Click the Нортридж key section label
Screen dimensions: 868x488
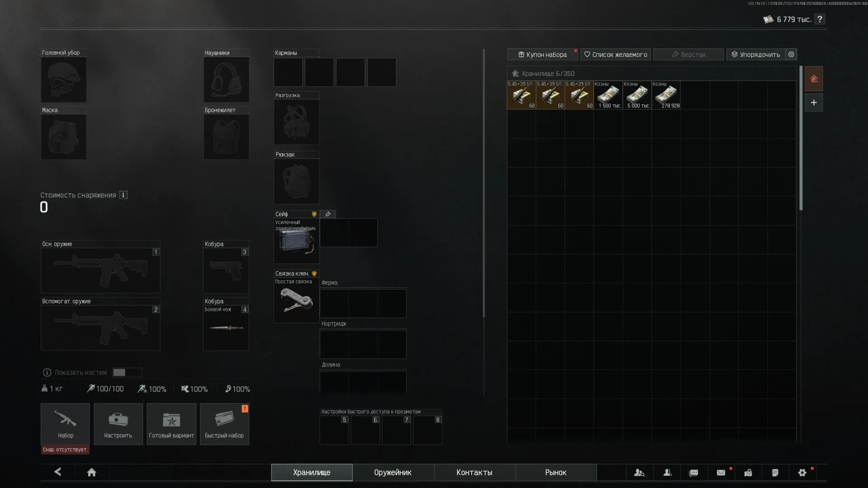(x=334, y=324)
